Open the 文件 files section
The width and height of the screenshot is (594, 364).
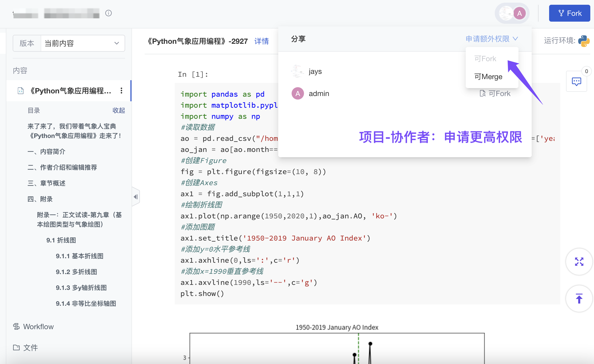tap(26, 348)
